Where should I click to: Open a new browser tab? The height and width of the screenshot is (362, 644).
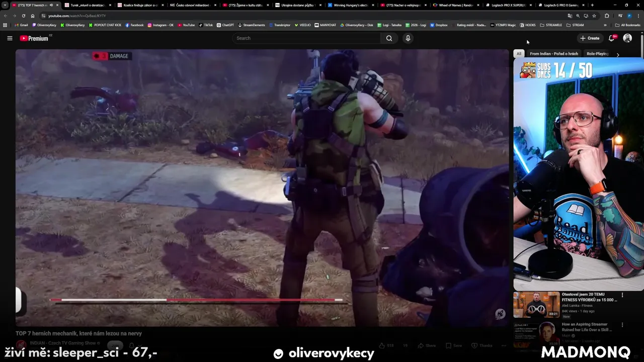click(x=592, y=5)
